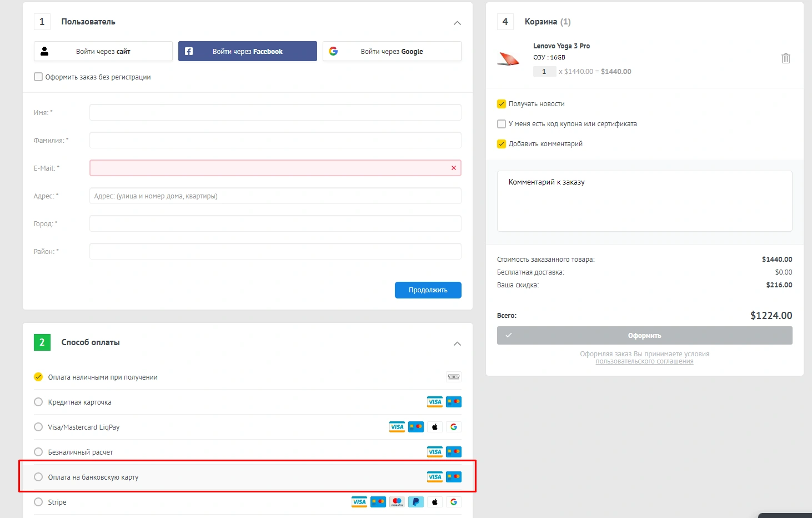Open the пользовательского соглашения link
Screen dimensions: 812x518
coord(644,361)
